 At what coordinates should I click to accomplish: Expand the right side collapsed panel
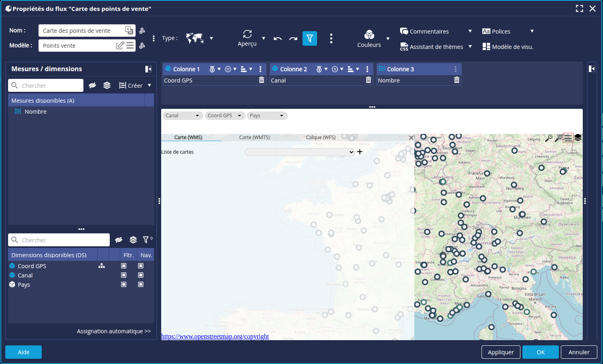(592, 69)
